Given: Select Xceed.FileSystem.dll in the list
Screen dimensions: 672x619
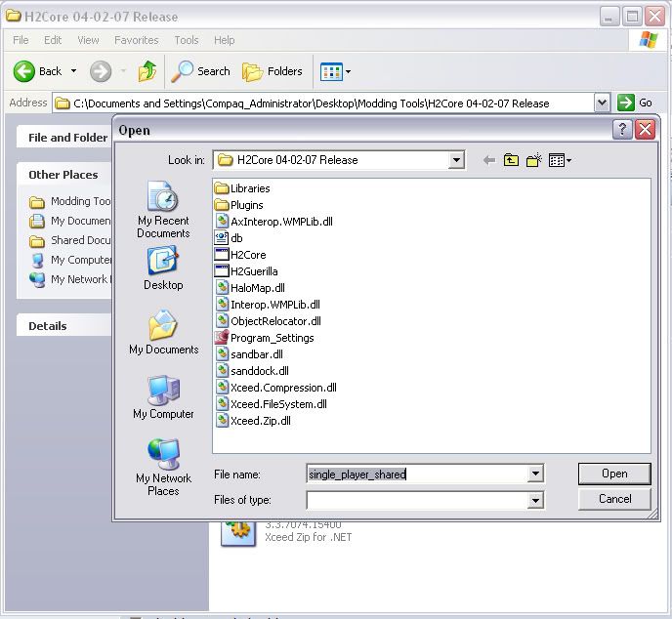Looking at the screenshot, I should pos(271,404).
